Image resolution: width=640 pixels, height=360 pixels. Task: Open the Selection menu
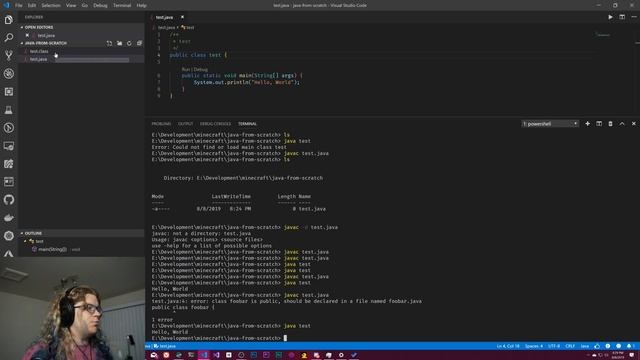pyautogui.click(x=51, y=5)
